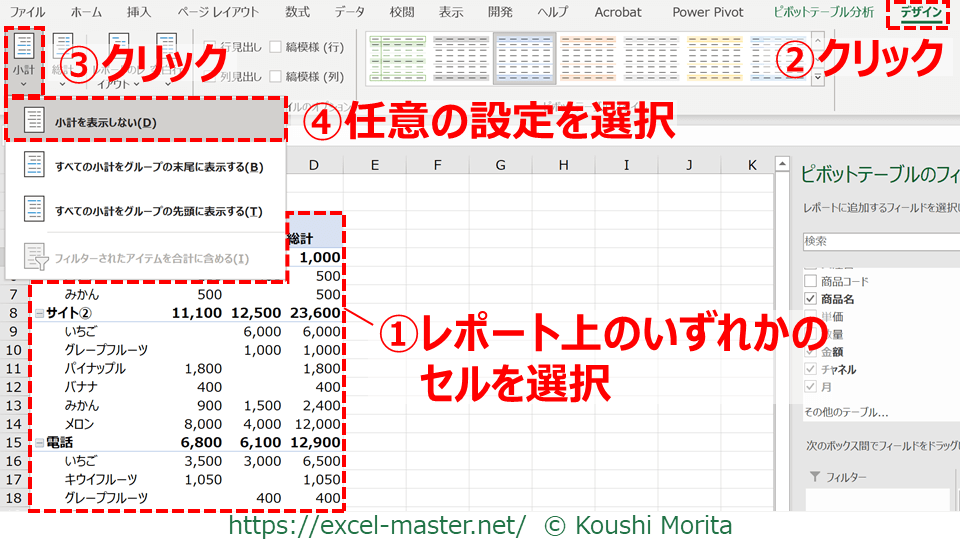Apply the selected blue pivot style thumbnail
Image resolution: width=960 pixels, height=540 pixels.
(x=524, y=57)
